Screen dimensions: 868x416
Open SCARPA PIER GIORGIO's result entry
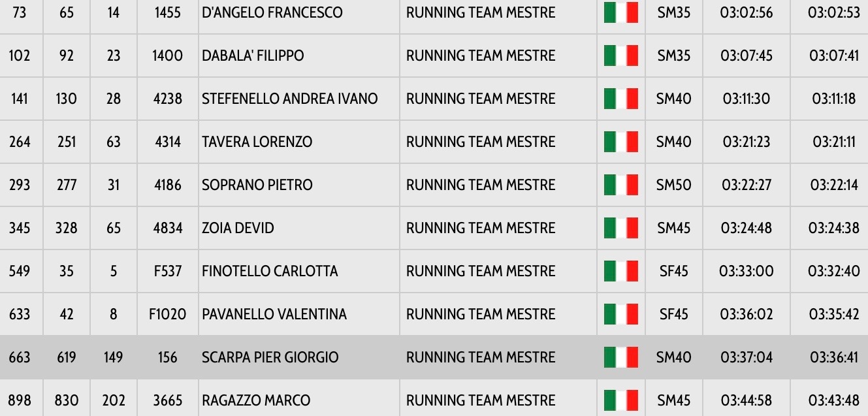point(270,357)
